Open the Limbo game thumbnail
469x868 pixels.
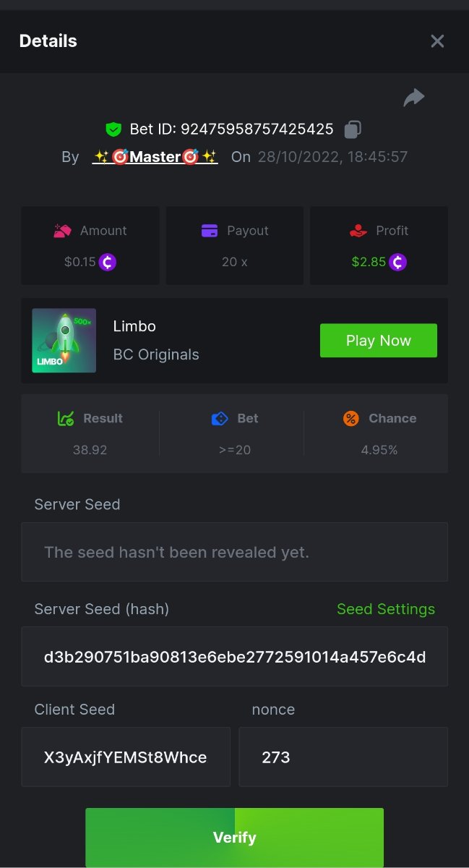(64, 341)
